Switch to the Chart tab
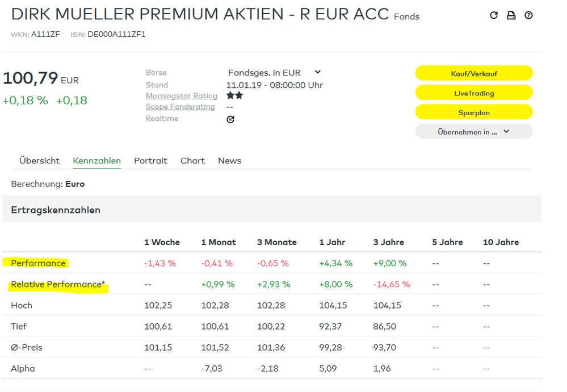 pos(192,161)
